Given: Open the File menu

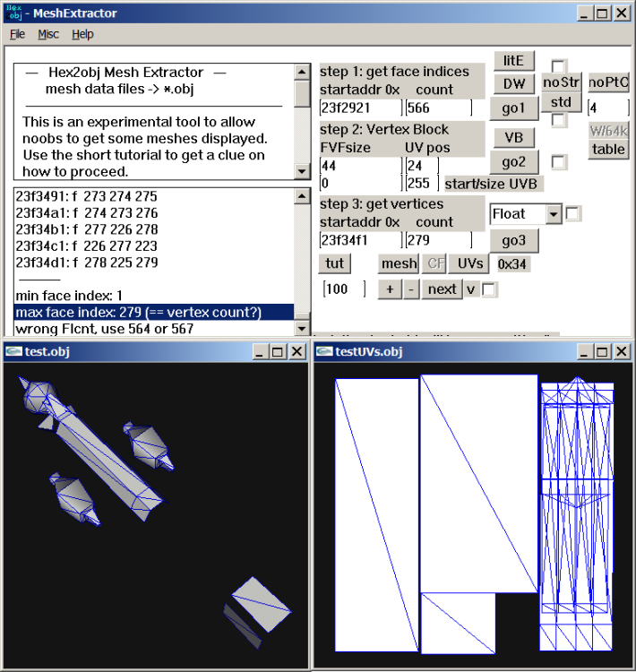Looking at the screenshot, I should [18, 34].
